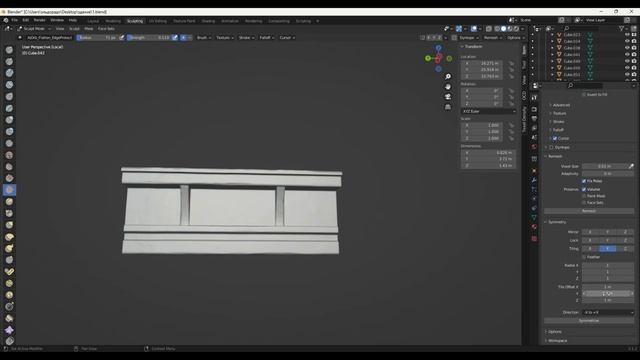640x360 pixels.
Task: Open the Output properties tab icon
Action: [x=534, y=119]
